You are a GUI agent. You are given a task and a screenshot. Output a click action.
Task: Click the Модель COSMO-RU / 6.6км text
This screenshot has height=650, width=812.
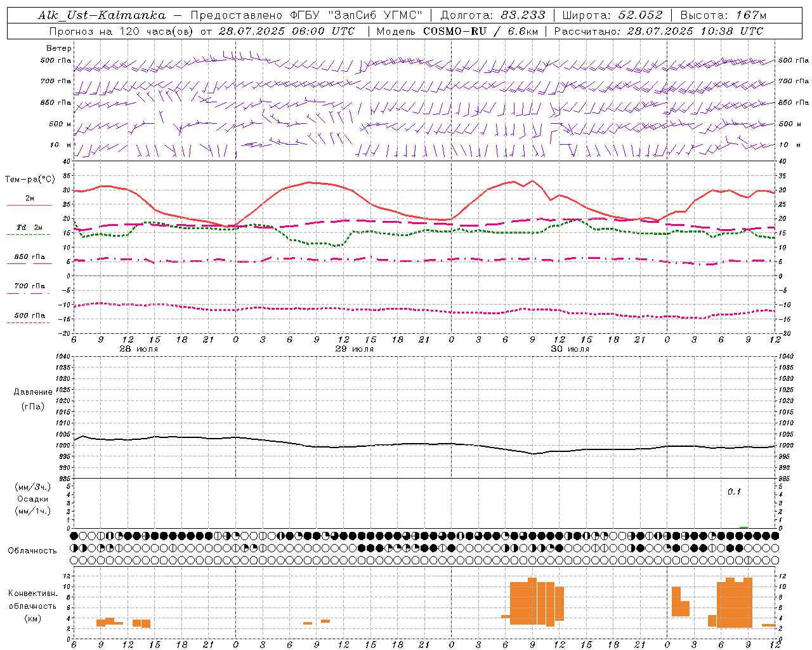coord(457,31)
